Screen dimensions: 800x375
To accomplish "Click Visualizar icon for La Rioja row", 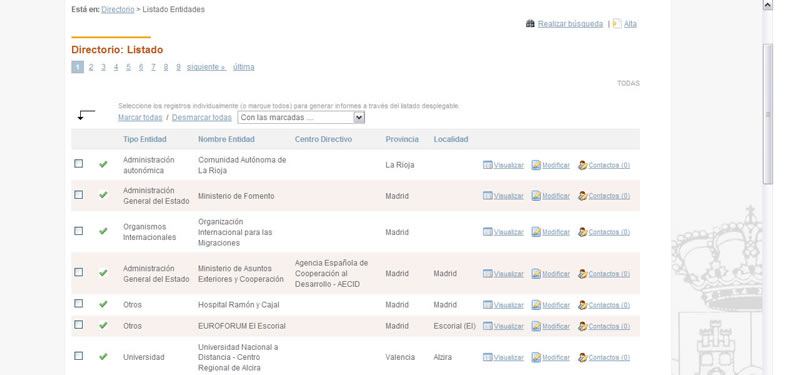I will 488,165.
